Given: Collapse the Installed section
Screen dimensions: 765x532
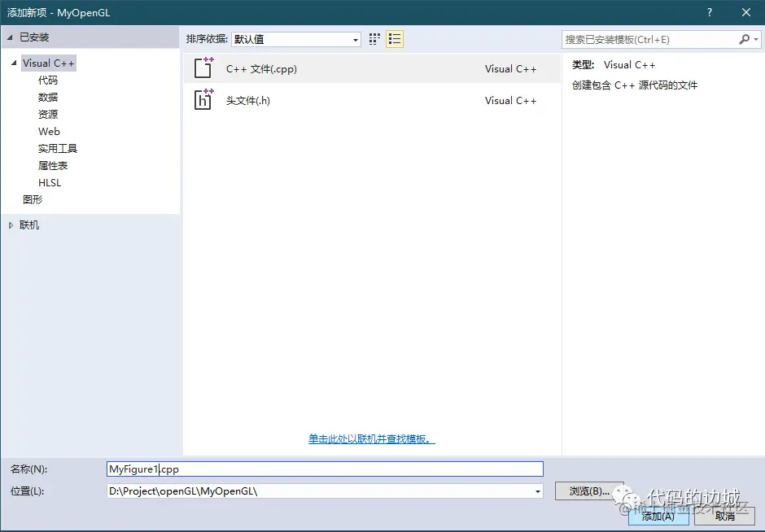Looking at the screenshot, I should click(x=10, y=37).
